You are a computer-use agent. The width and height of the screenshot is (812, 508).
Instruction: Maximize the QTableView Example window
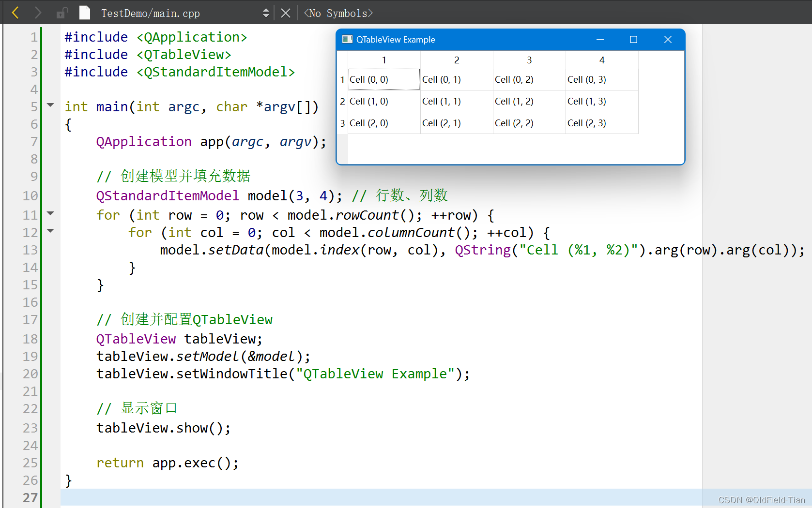click(633, 39)
